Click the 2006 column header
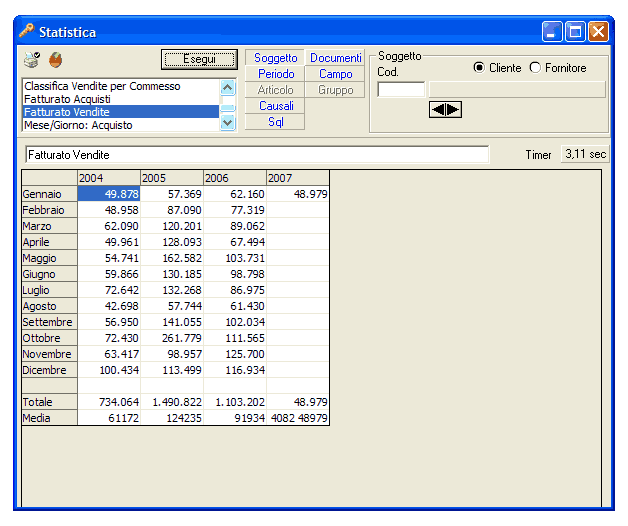 click(235, 178)
